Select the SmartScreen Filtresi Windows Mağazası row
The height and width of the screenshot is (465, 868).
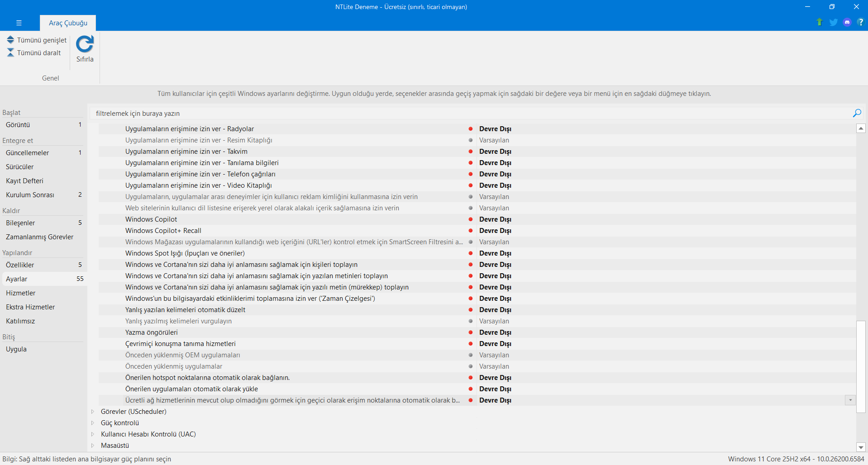point(294,242)
